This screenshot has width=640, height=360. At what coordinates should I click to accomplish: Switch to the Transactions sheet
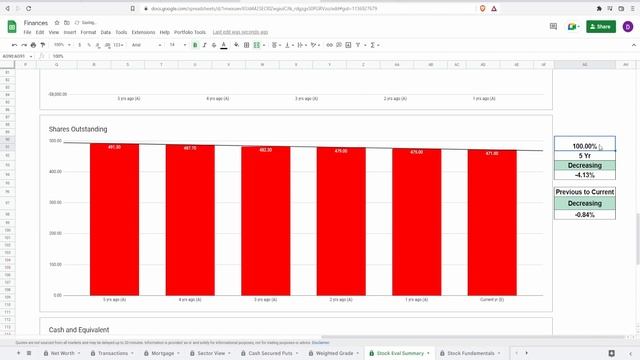[113, 353]
